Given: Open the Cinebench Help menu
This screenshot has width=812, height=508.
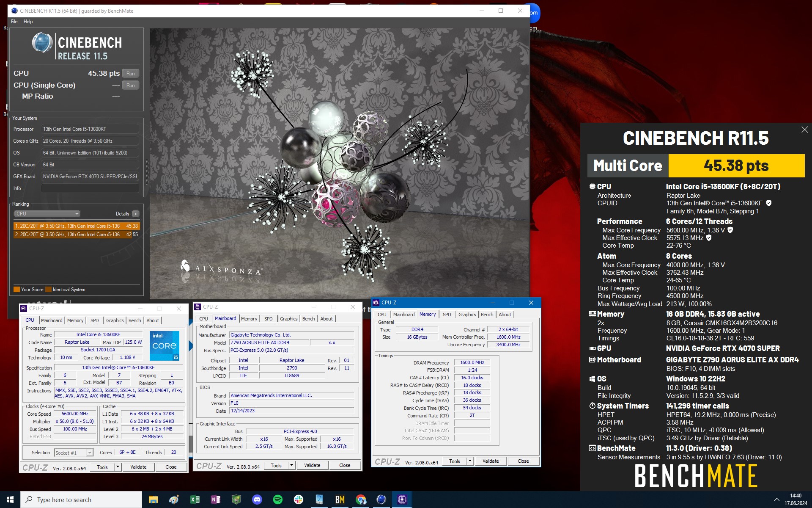Looking at the screenshot, I should (x=28, y=22).
